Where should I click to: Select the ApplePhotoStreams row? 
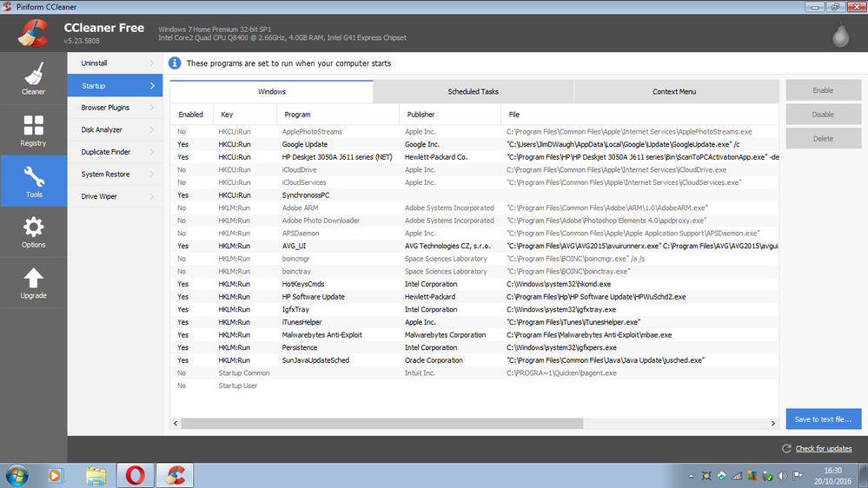474,132
